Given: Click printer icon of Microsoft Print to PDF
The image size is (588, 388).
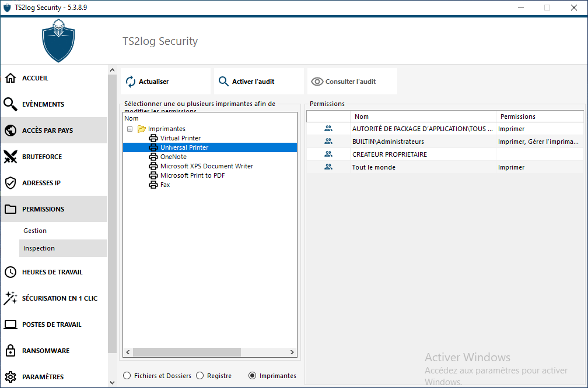Looking at the screenshot, I should [x=153, y=175].
